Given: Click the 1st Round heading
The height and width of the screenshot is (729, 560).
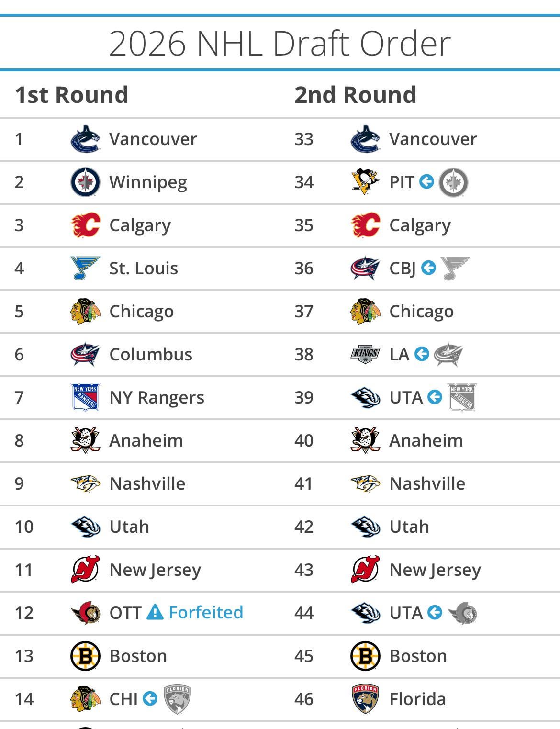Looking at the screenshot, I should click(72, 95).
